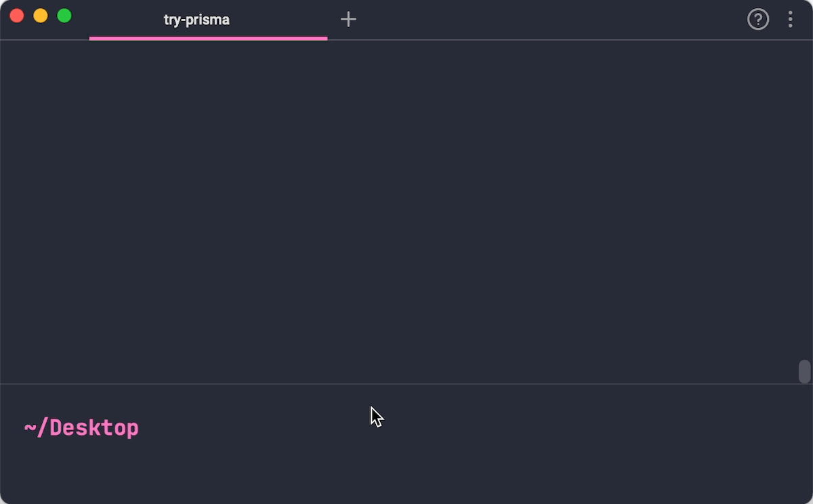Create another terminal session with the plus symbol

pyautogui.click(x=348, y=19)
